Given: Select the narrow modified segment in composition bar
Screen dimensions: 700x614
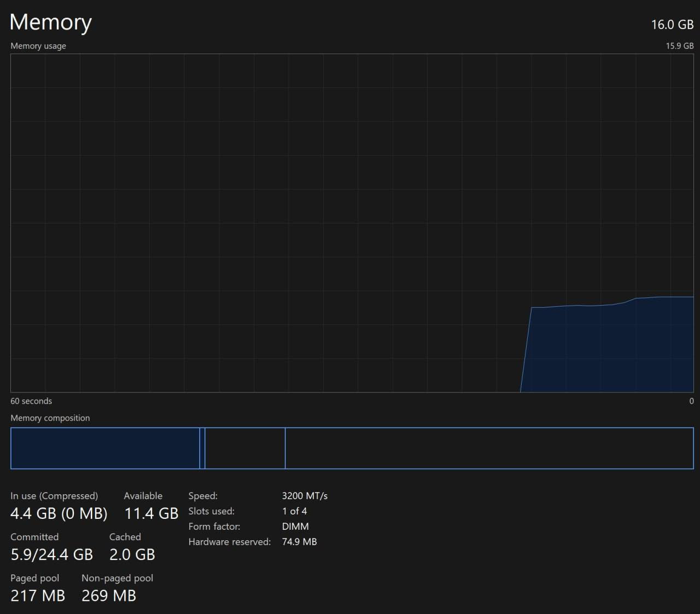Looking at the screenshot, I should tap(202, 448).
